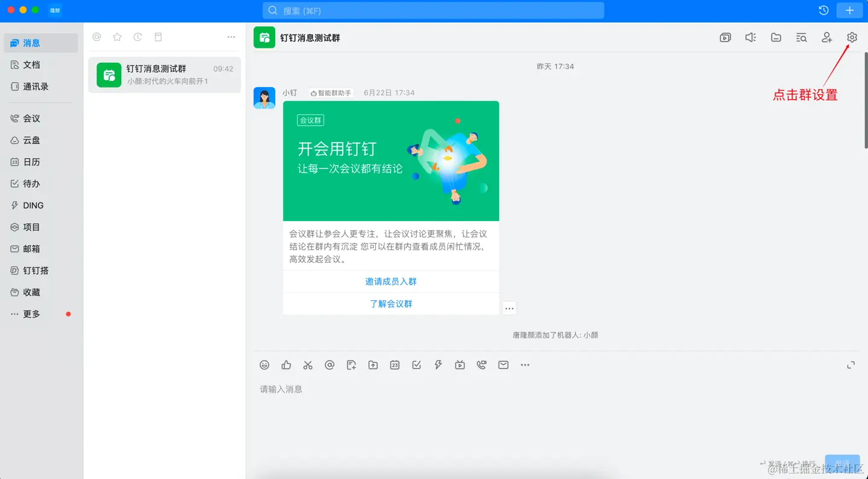This screenshot has height=479, width=868.
Task: Click the upload file icon in toolbar
Action: (373, 365)
